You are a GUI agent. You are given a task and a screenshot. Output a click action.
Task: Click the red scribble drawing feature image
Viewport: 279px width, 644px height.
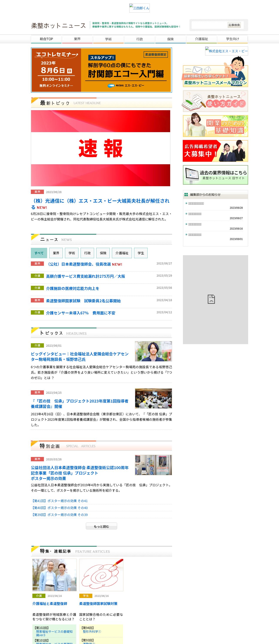click(101, 575)
